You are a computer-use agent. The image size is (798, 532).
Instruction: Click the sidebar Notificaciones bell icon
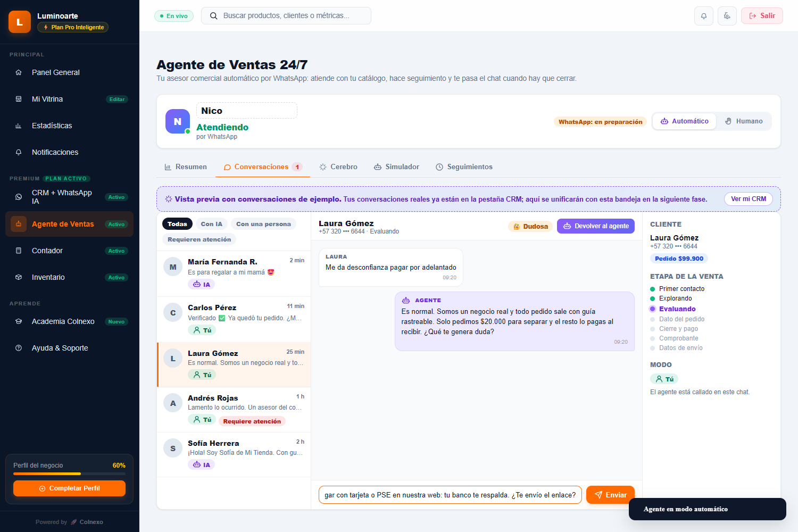coord(19,152)
